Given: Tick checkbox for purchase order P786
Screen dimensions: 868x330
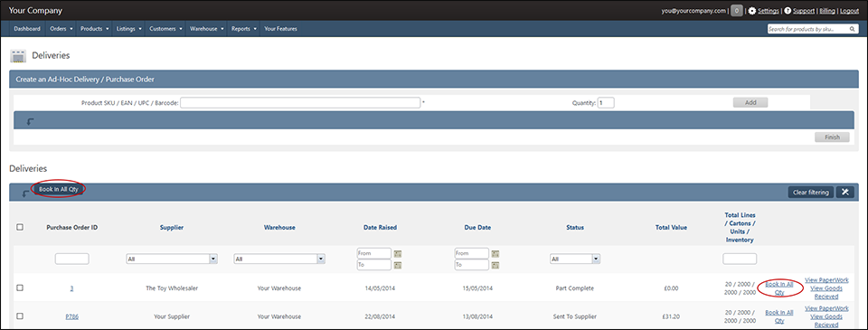Looking at the screenshot, I should click(20, 316).
